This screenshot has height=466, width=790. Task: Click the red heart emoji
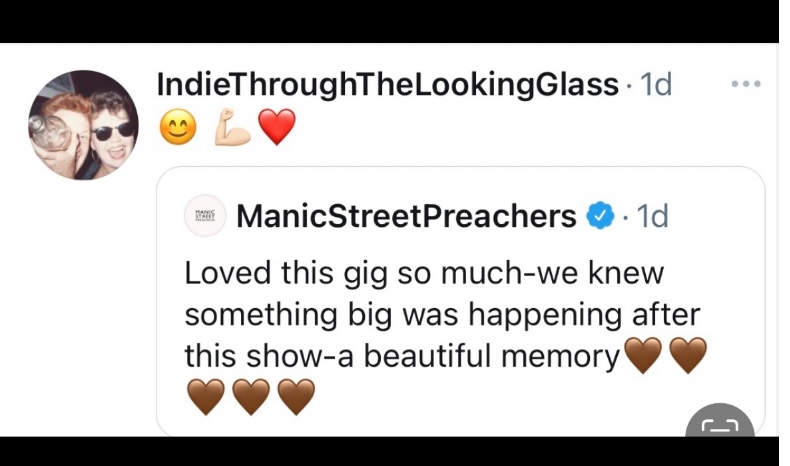point(277,130)
